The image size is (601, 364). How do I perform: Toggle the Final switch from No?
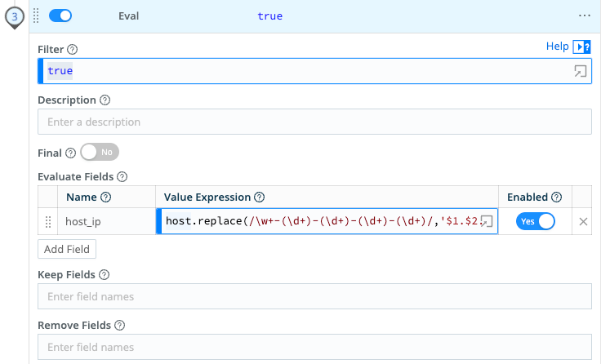tap(100, 152)
